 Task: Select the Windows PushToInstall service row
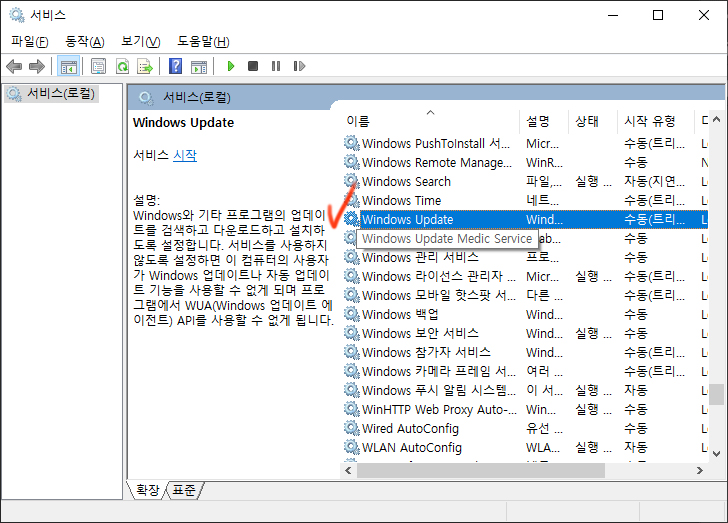(x=525, y=144)
